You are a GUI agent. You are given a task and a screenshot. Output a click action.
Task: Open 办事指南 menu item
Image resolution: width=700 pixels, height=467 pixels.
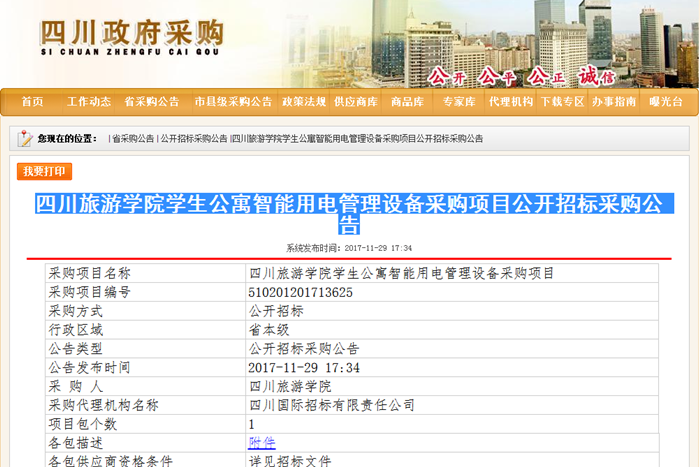point(614,102)
